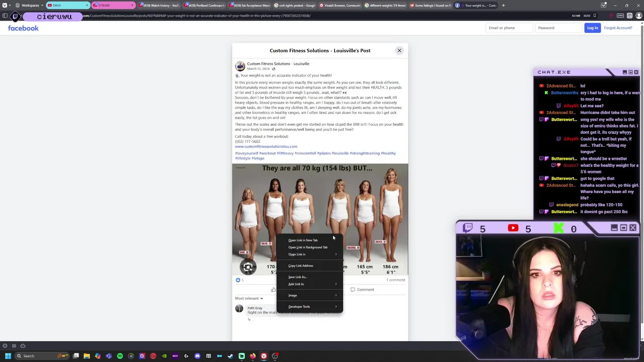Click Vivaldi sync cloud icon in status bar
The image size is (644, 362).
click(23, 346)
